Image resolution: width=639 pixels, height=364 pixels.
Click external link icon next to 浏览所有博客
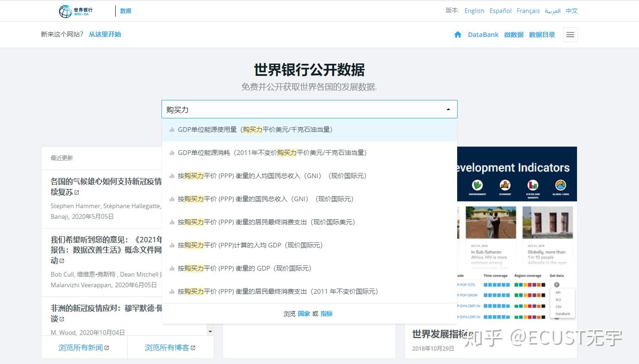click(193, 348)
